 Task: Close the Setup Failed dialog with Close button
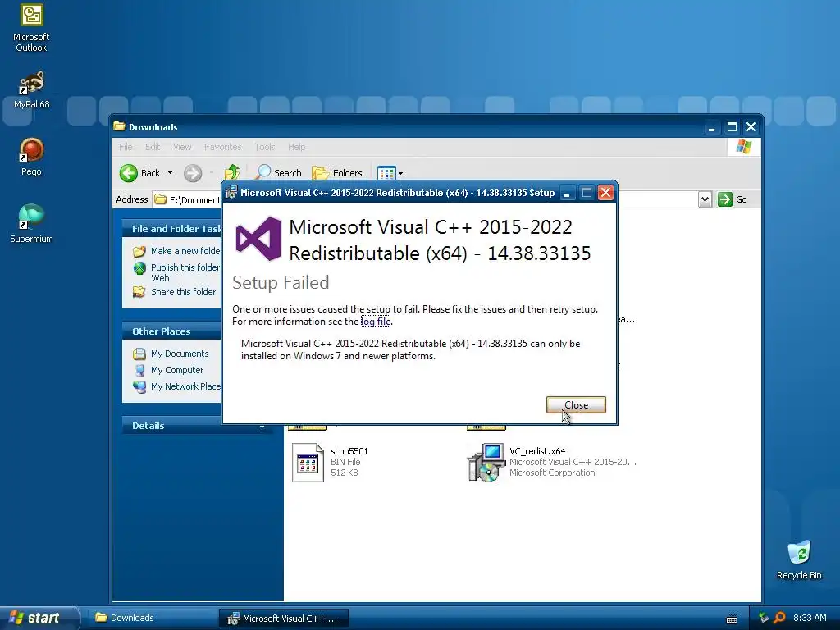pos(576,405)
